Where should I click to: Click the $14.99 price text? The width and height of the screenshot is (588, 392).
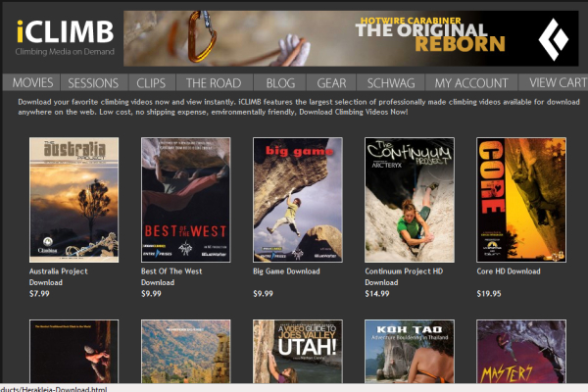tap(377, 294)
